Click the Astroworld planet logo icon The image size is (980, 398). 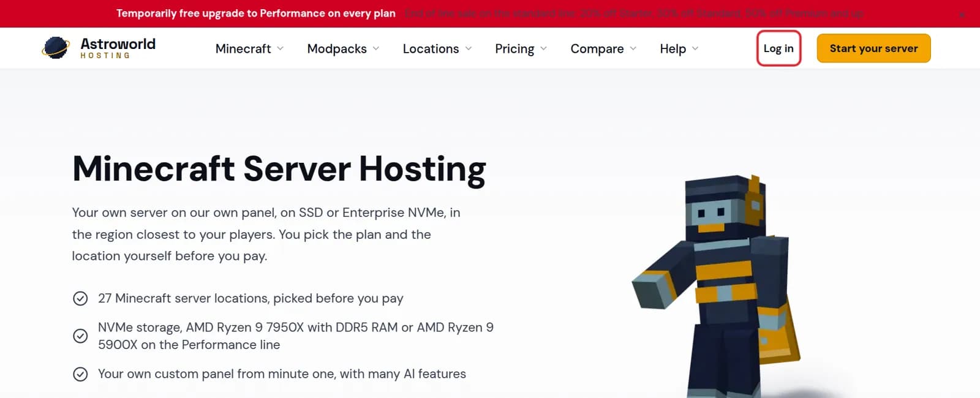click(x=56, y=48)
